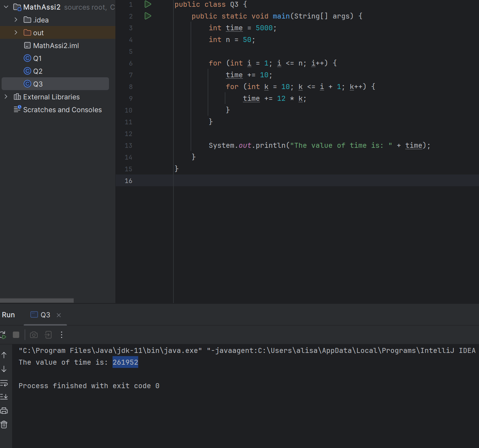The height and width of the screenshot is (448, 479).
Task: Expand the out folder
Action: click(x=16, y=32)
